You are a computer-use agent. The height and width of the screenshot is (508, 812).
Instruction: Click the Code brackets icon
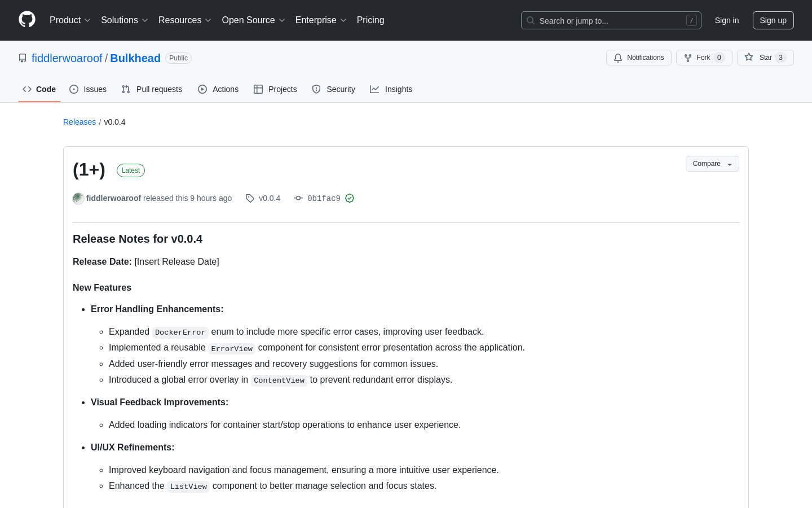pyautogui.click(x=27, y=89)
